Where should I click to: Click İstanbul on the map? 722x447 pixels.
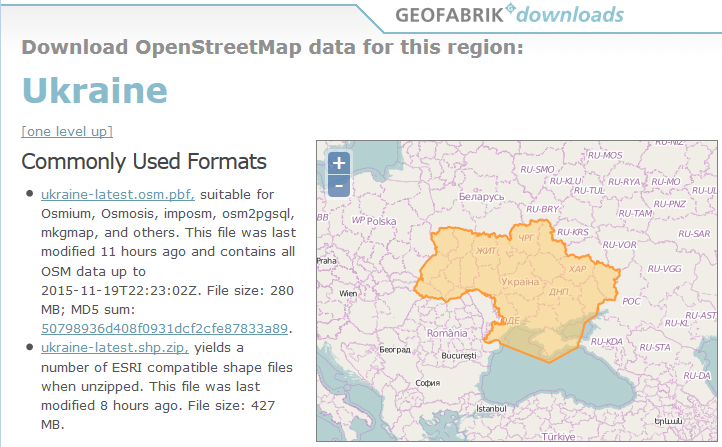pos(494,409)
